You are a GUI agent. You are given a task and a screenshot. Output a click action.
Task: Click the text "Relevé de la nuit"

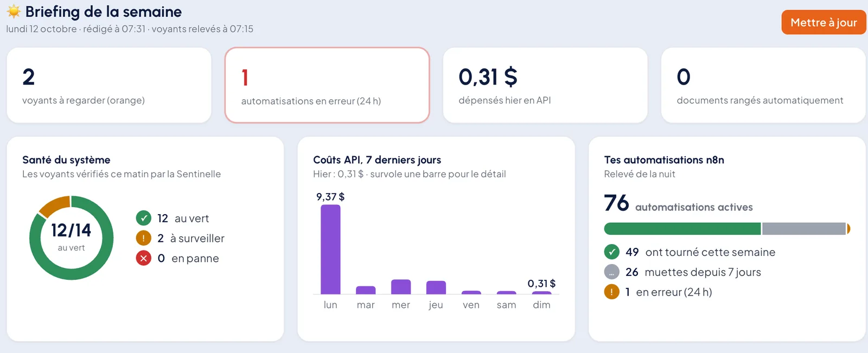[x=640, y=174]
